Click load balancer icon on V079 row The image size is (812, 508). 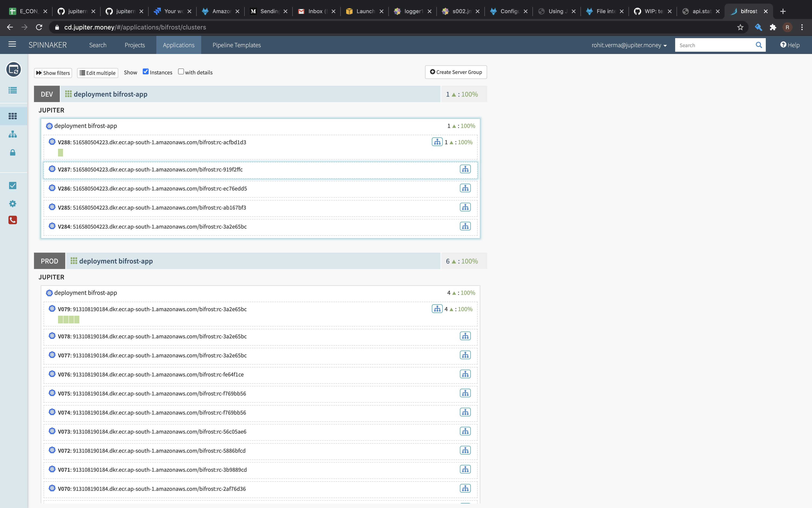click(x=437, y=309)
